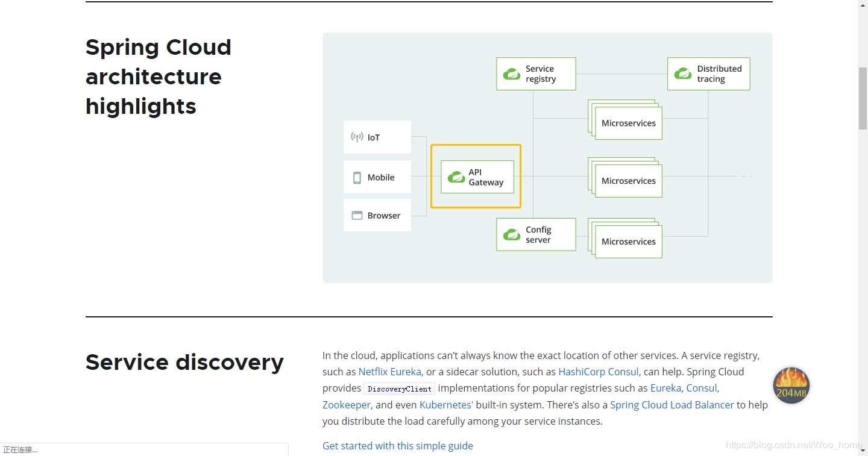Open the Kubernetes' link

pos(446,405)
